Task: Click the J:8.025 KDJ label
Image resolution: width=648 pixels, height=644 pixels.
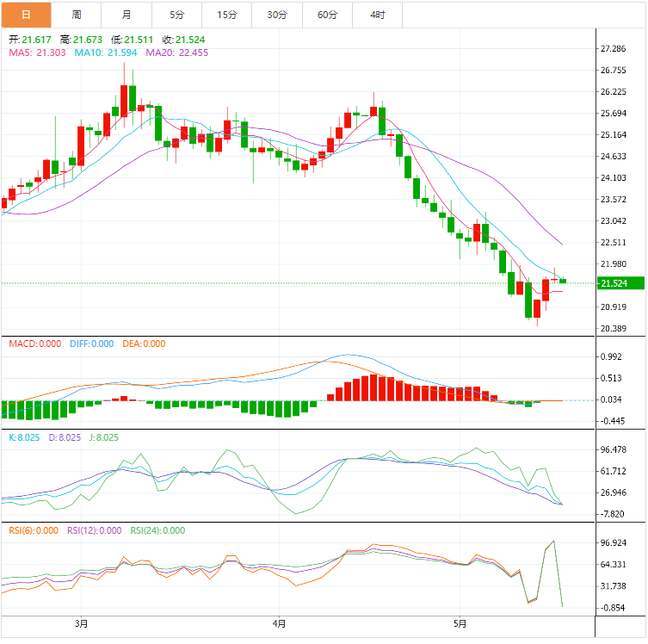Action: pos(104,437)
